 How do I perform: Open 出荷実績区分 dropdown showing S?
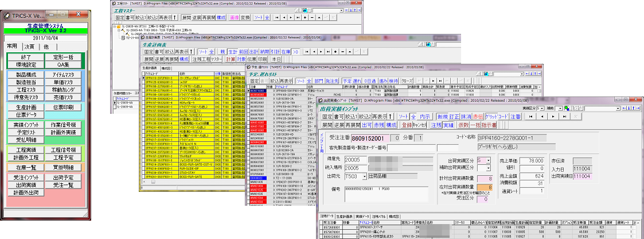[489, 160]
